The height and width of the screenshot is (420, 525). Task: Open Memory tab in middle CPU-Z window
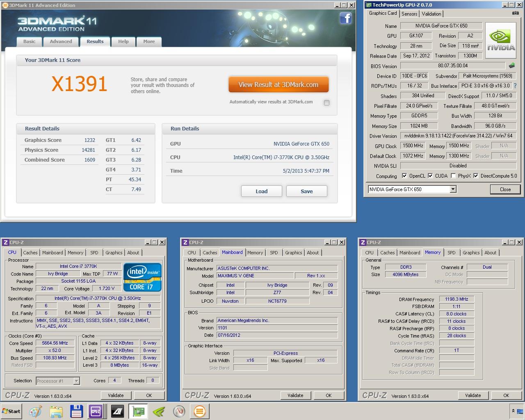(255, 253)
